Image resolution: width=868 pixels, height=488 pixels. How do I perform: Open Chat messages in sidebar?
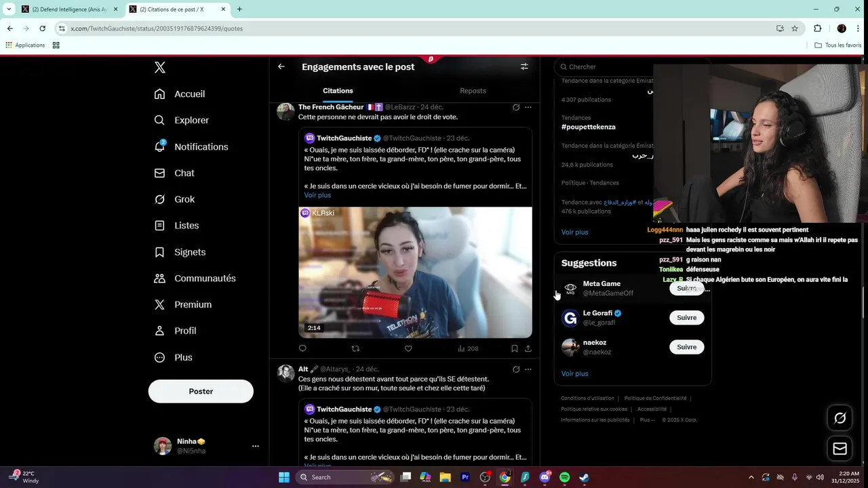[174, 173]
